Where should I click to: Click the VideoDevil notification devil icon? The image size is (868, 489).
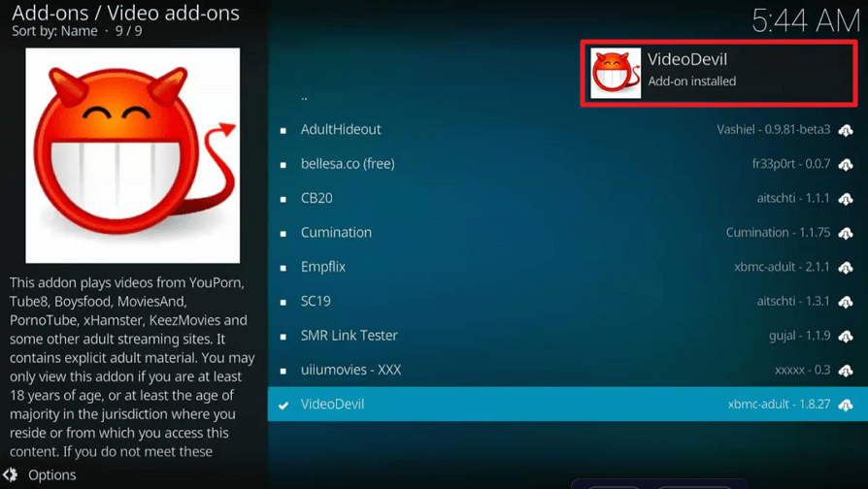[x=616, y=73]
